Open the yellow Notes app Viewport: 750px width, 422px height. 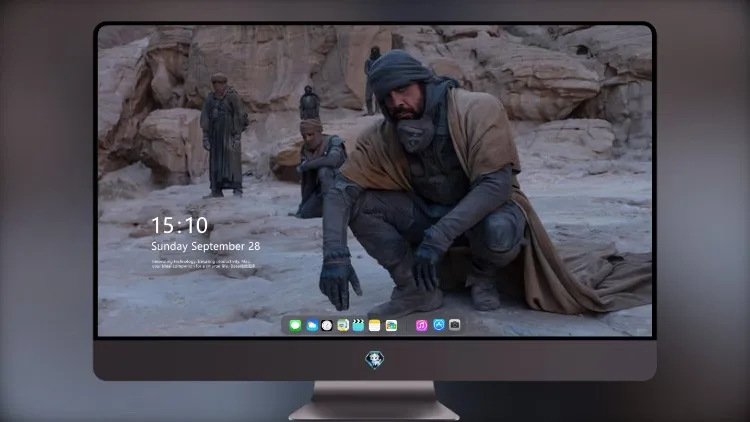[x=375, y=325]
